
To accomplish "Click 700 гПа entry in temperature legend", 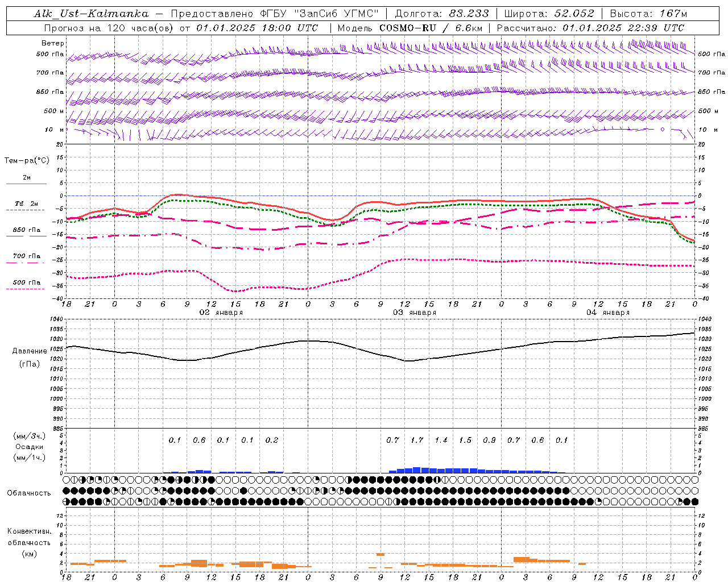I will pyautogui.click(x=26, y=256).
